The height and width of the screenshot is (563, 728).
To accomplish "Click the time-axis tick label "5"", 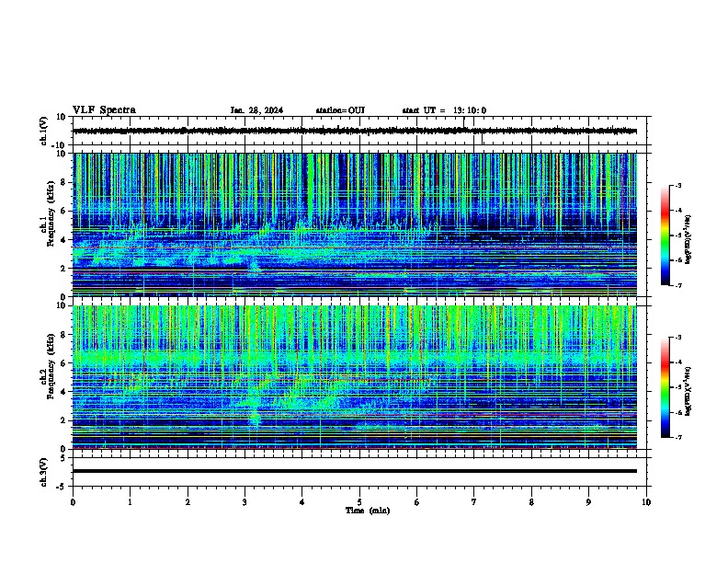I will click(359, 502).
